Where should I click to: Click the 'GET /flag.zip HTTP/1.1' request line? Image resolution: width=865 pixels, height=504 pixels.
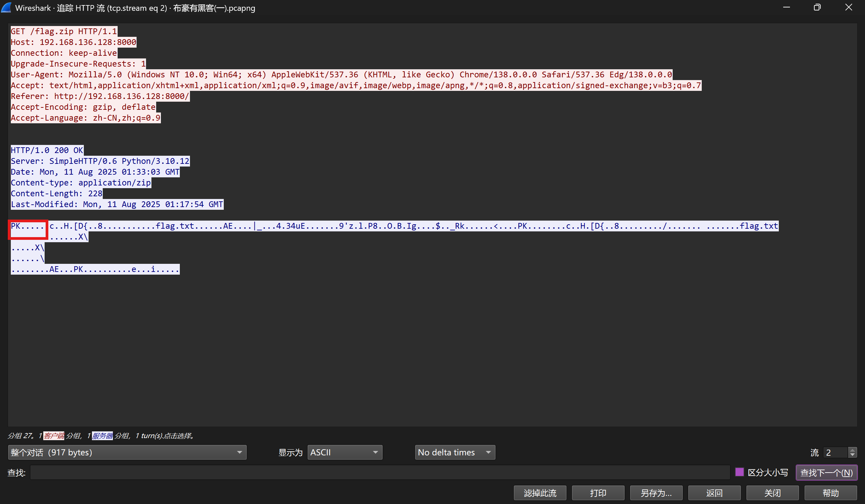(x=64, y=31)
